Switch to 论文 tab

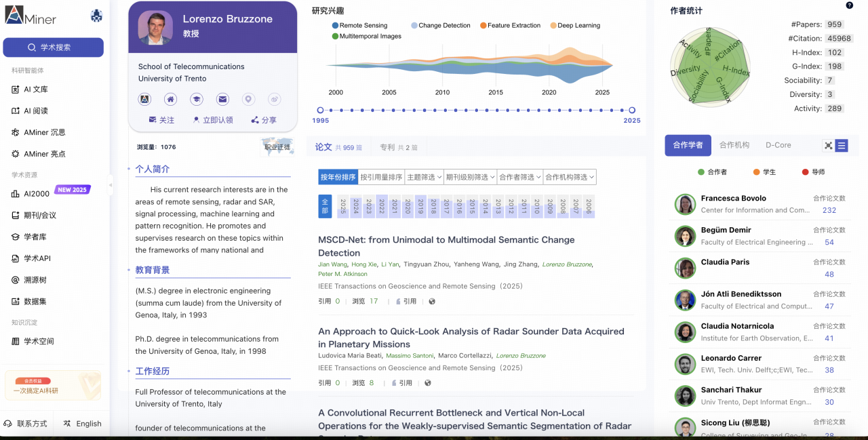(338, 147)
